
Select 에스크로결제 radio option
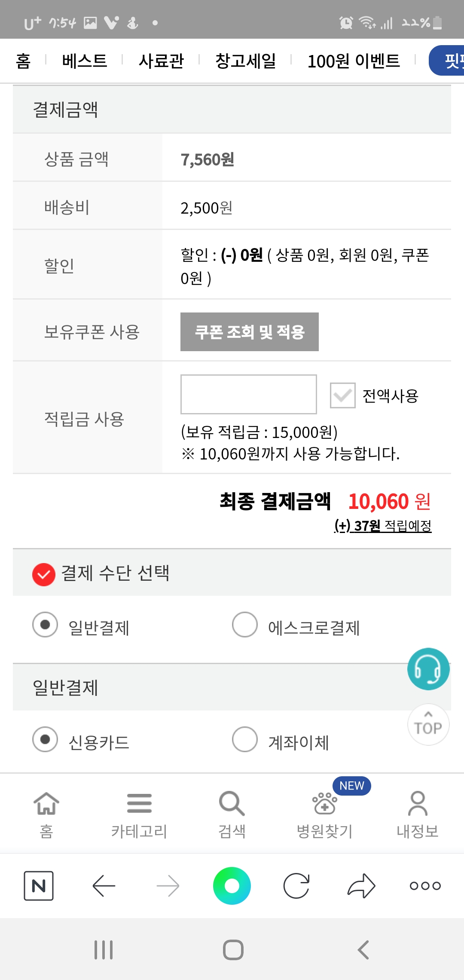(x=245, y=625)
